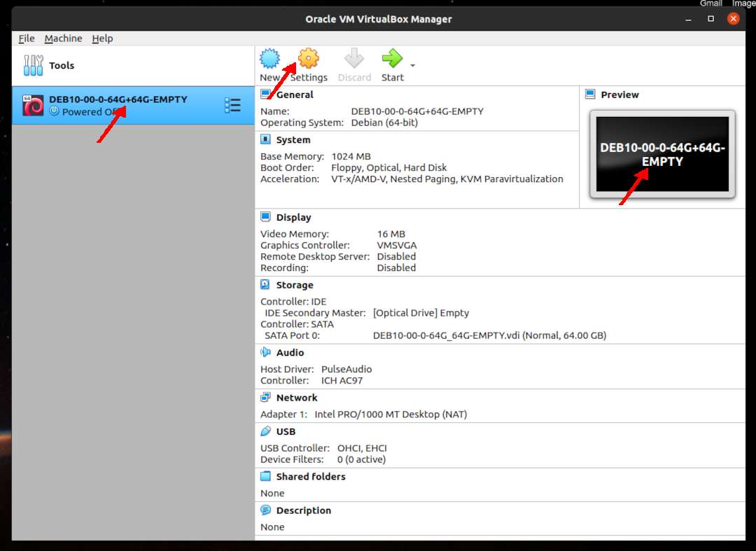Click the Discard arrow icon
Image resolution: width=756 pixels, height=551 pixels.
(x=354, y=58)
